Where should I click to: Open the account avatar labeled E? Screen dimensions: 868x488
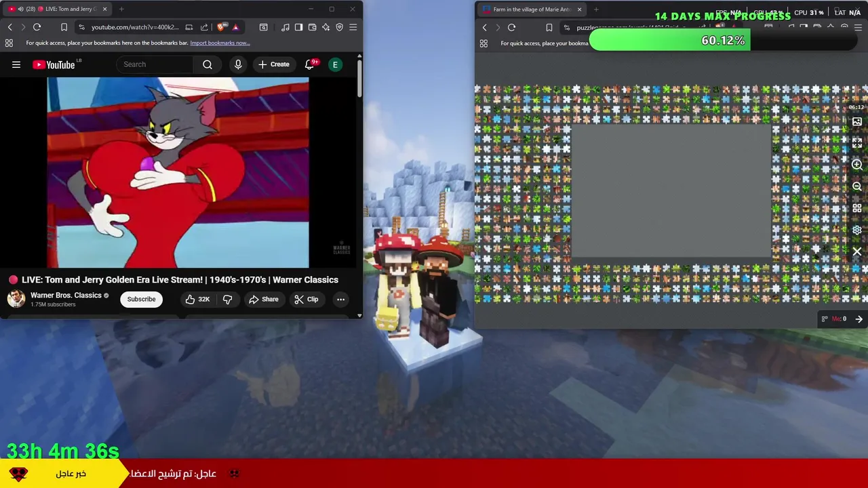click(x=335, y=64)
